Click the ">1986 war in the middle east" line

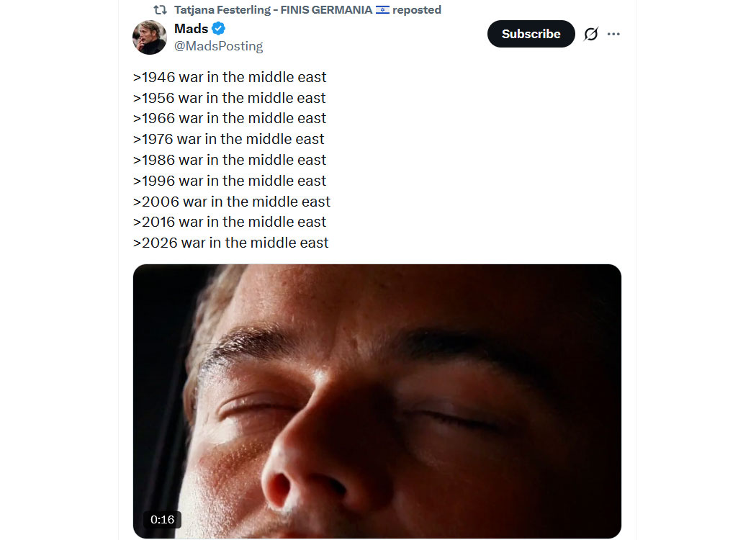pyautogui.click(x=230, y=160)
